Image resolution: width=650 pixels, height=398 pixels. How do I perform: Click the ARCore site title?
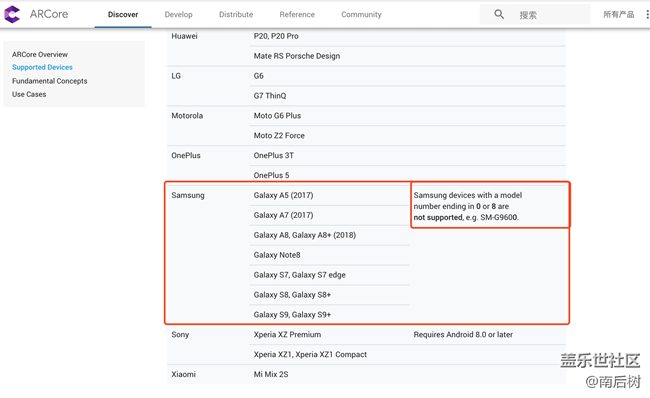[x=49, y=14]
